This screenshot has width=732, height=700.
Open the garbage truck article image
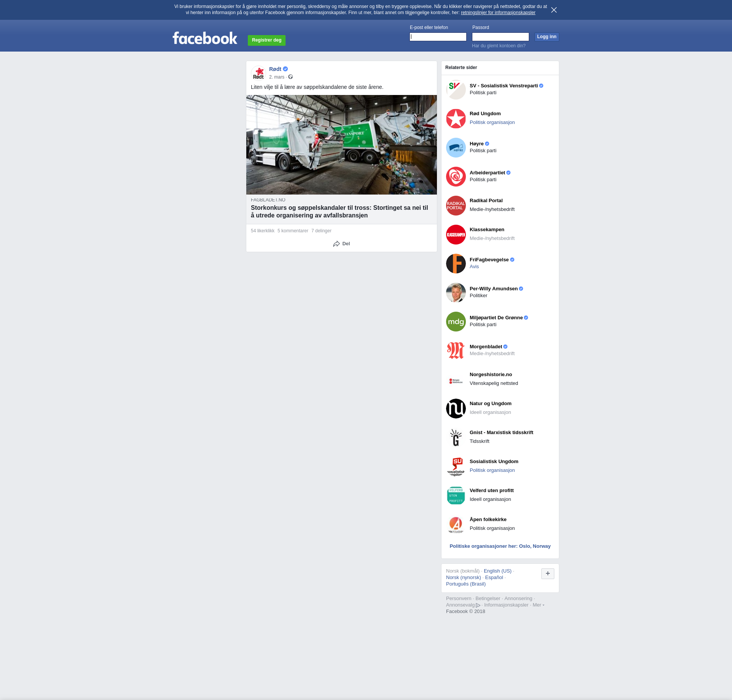click(342, 145)
